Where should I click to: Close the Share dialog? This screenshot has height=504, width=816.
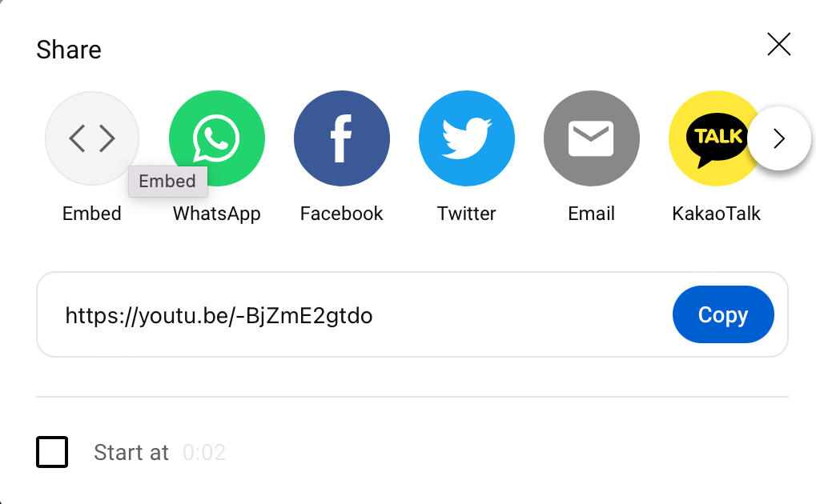coord(779,44)
